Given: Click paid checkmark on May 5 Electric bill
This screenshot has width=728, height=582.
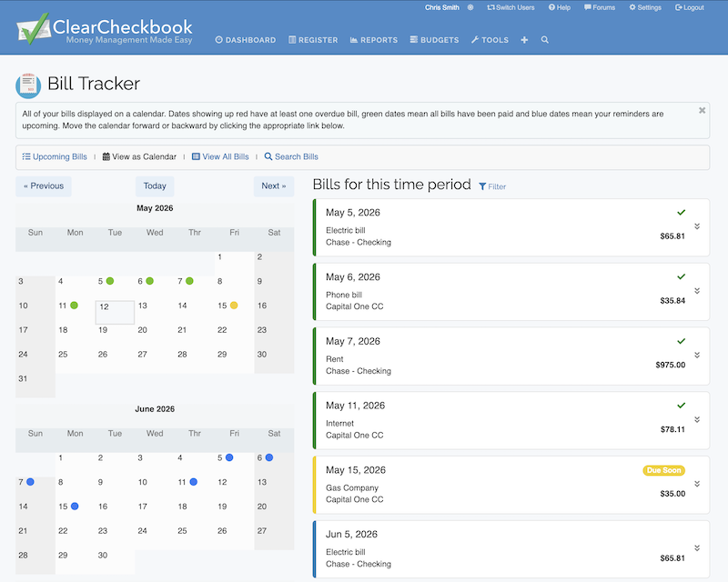Looking at the screenshot, I should point(681,213).
